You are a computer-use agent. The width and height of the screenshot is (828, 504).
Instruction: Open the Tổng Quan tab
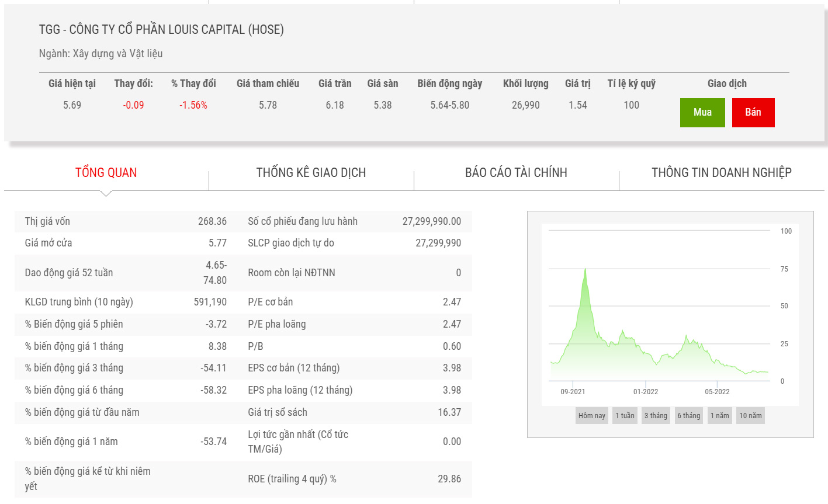106,173
